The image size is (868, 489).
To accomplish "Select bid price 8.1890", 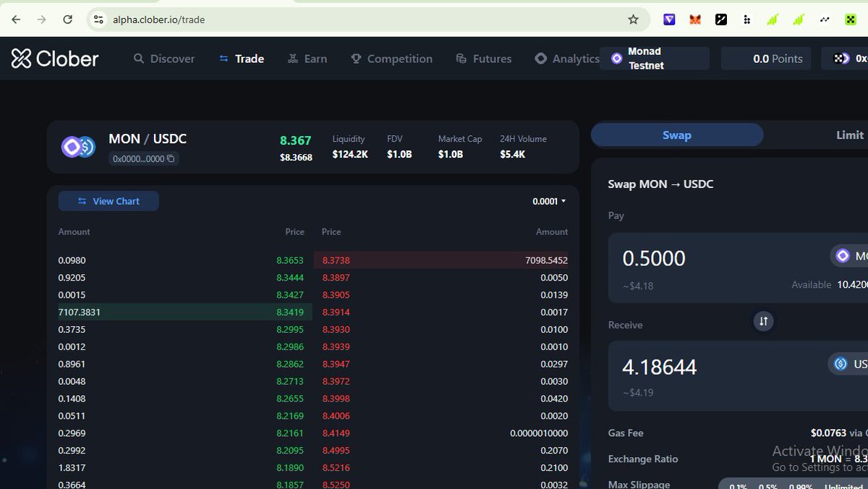I will pos(289,468).
